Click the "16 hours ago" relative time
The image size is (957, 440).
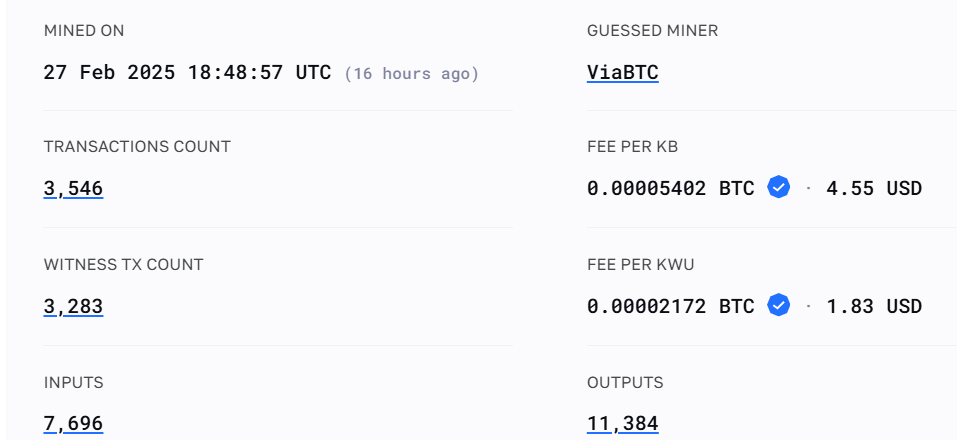412,73
